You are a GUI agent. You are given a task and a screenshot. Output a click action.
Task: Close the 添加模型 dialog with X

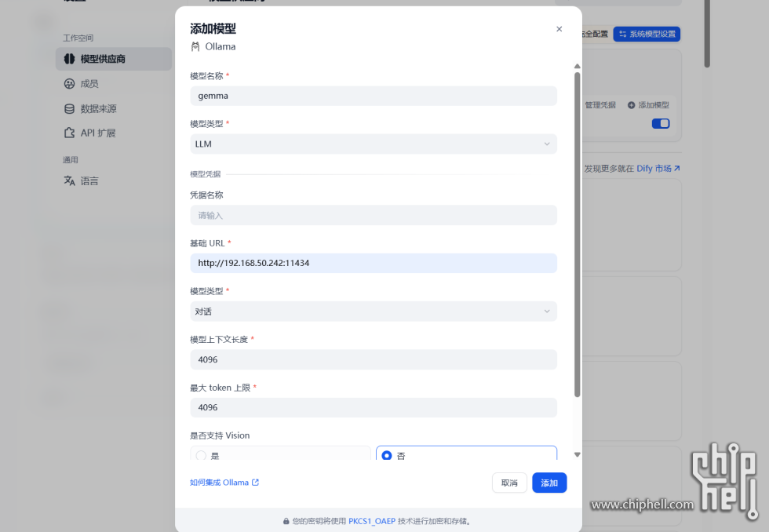tap(559, 29)
